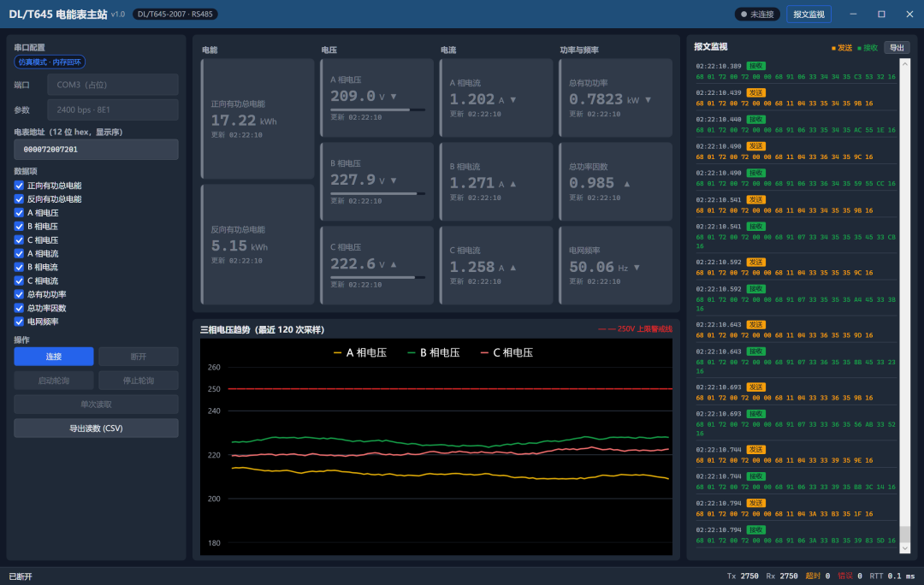The image size is (924, 585).
Task: Click the 启动轮询 button
Action: (x=54, y=381)
